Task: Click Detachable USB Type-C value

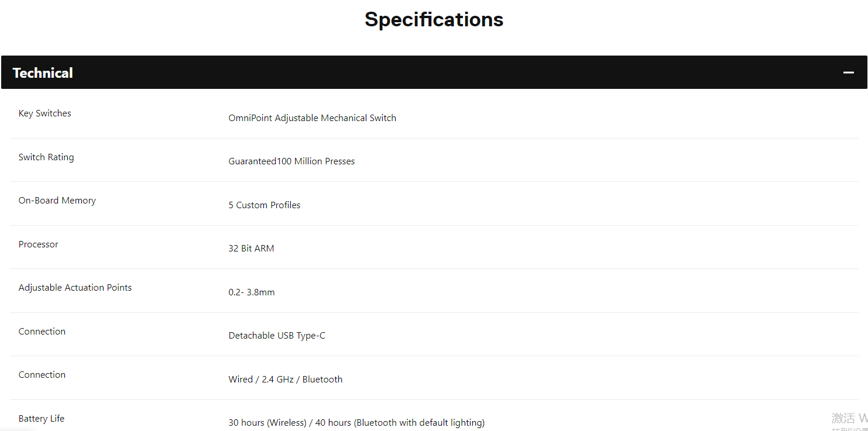Action: pyautogui.click(x=277, y=336)
